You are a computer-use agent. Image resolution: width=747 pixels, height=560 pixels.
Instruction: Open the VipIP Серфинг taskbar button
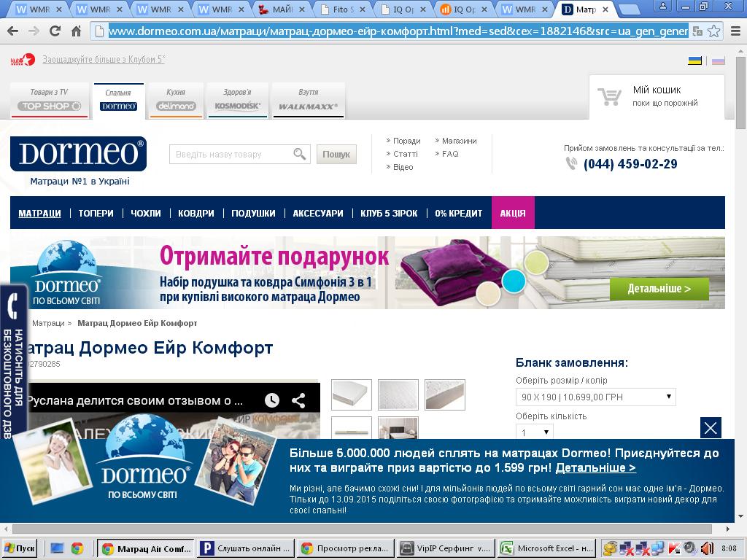[x=446, y=548]
